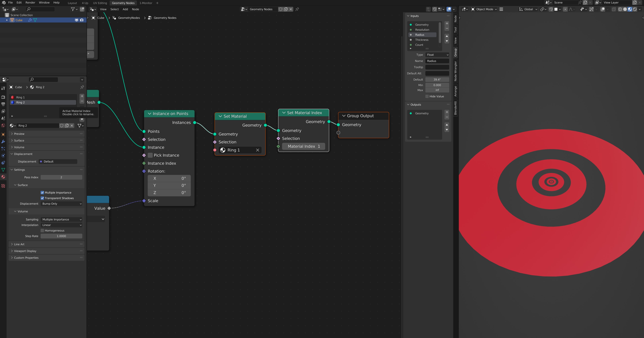Viewport: 644px width, 338px height.
Task: Move the Radius input up in list
Action: pos(447,36)
